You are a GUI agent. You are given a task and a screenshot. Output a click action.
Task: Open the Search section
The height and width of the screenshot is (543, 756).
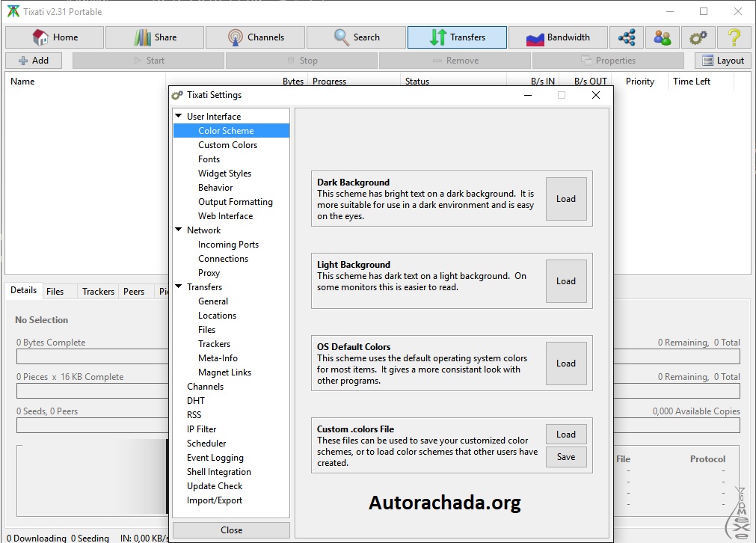[x=356, y=37]
